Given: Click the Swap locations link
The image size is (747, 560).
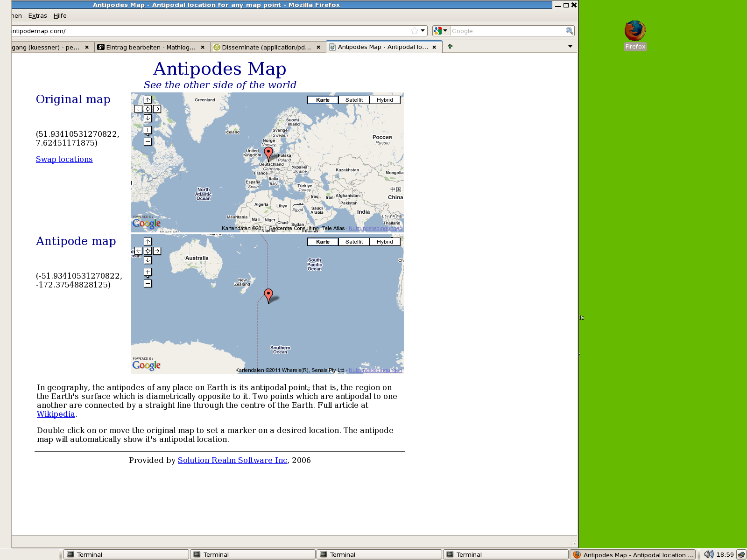Looking at the screenshot, I should click(x=64, y=159).
